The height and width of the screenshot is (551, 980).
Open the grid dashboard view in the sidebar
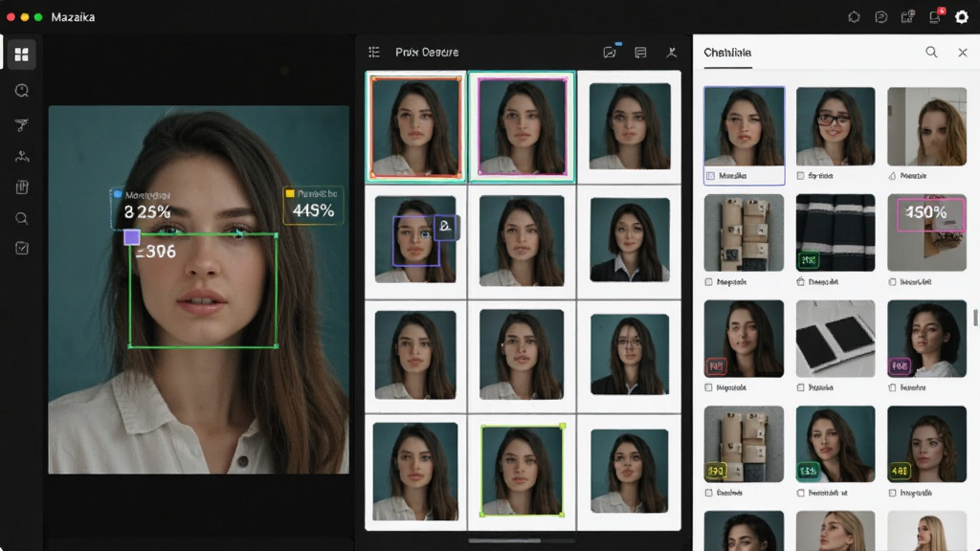click(x=21, y=55)
